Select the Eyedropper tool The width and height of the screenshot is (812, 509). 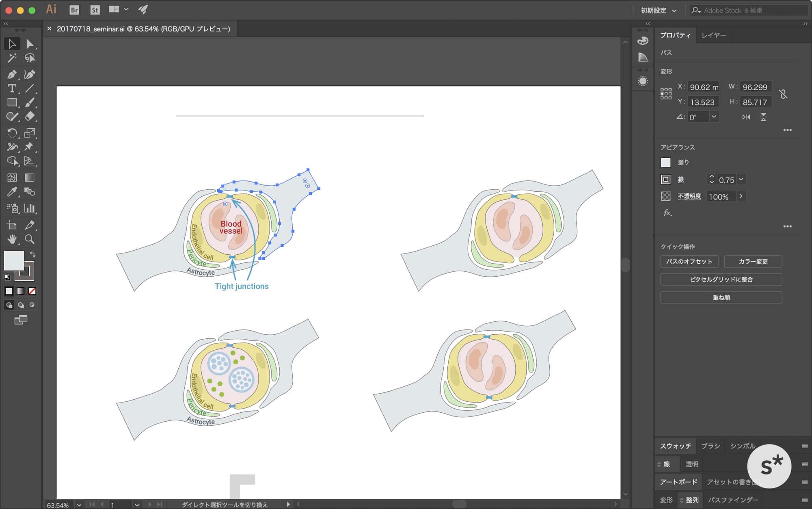12,192
